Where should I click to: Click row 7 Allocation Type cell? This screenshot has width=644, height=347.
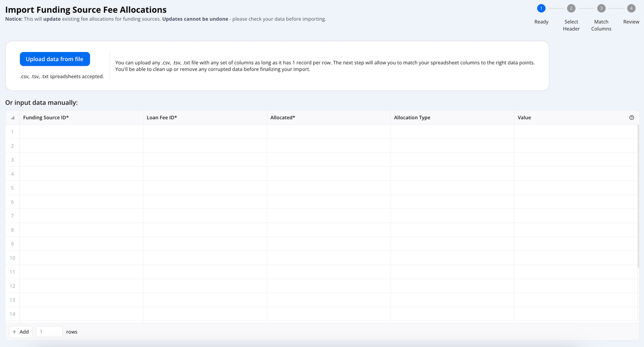coord(452,216)
